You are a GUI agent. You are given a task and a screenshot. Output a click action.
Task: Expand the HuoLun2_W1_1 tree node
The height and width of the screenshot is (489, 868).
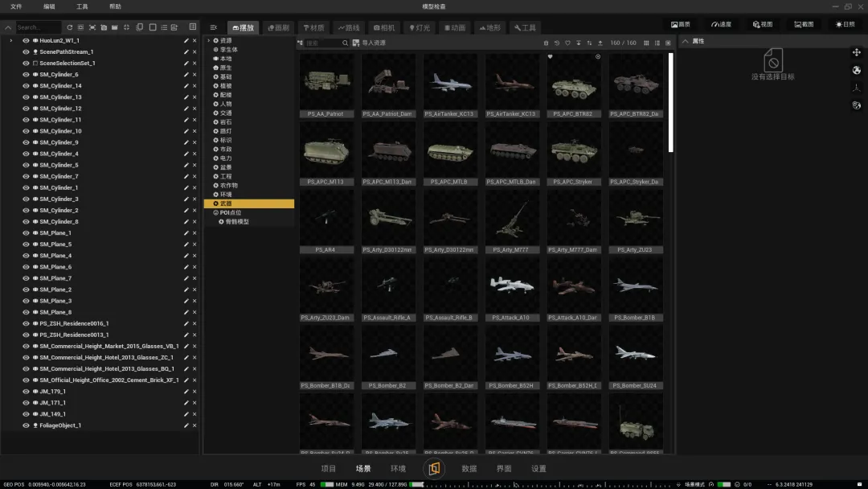pyautogui.click(x=10, y=40)
